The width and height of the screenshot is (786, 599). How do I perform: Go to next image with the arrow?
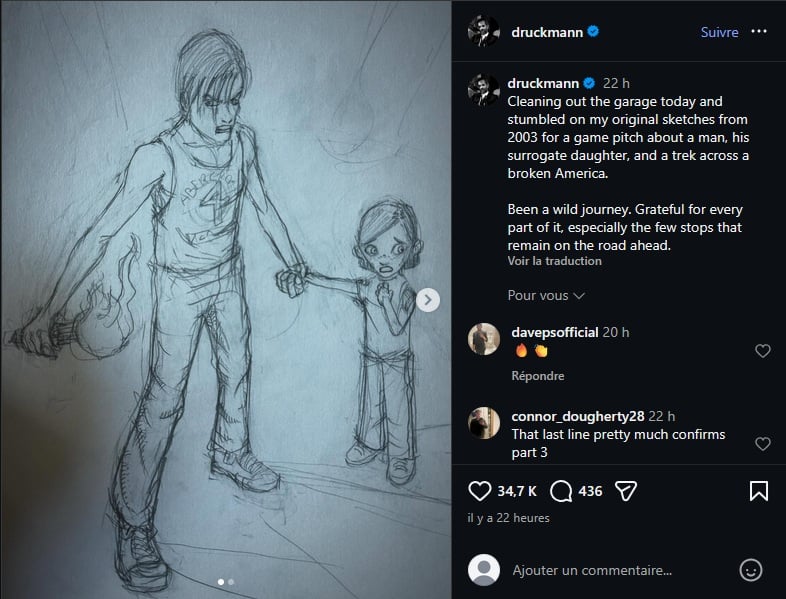pos(428,299)
